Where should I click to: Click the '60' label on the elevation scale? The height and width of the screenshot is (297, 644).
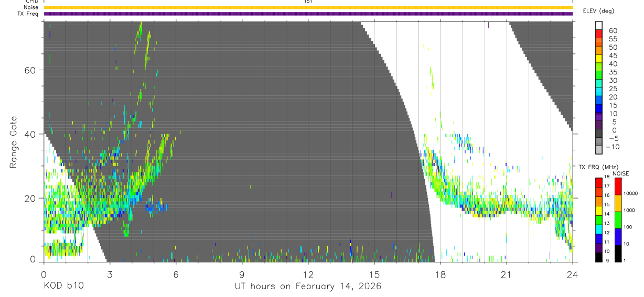click(613, 31)
